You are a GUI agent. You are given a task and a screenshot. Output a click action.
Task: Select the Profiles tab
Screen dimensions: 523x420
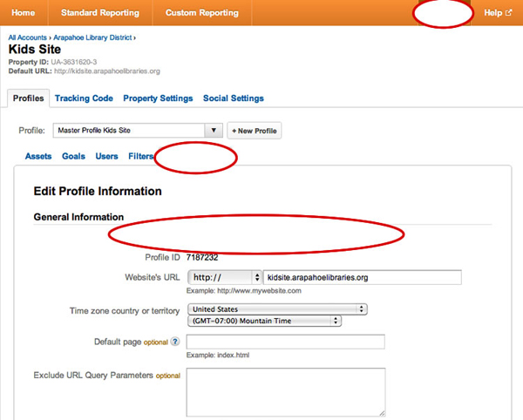pos(28,98)
